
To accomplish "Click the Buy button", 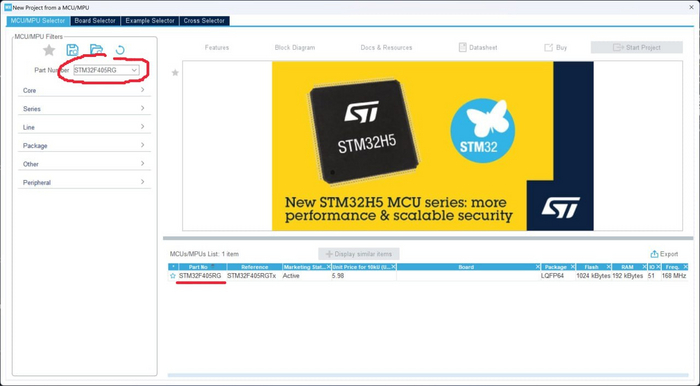I will click(556, 47).
